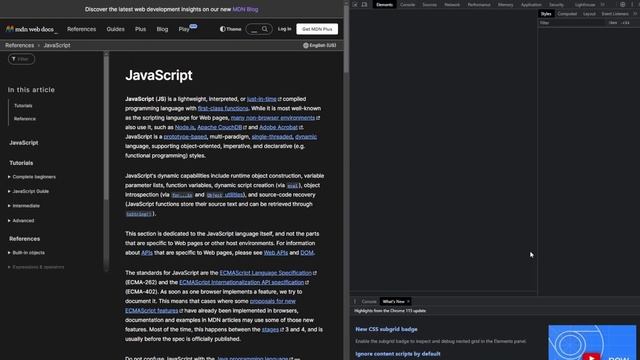The image size is (640, 360).
Task: Click the MDN sidebar Filter field
Action: point(22,59)
